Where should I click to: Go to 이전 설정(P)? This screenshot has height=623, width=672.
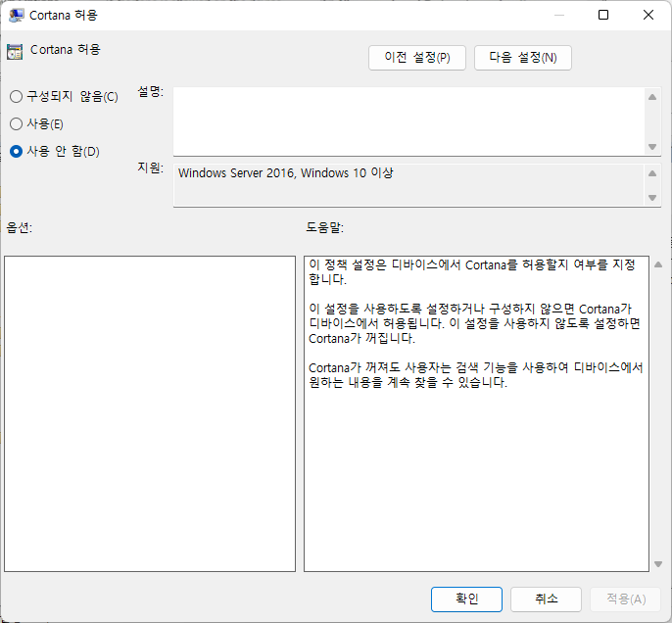pos(417,58)
